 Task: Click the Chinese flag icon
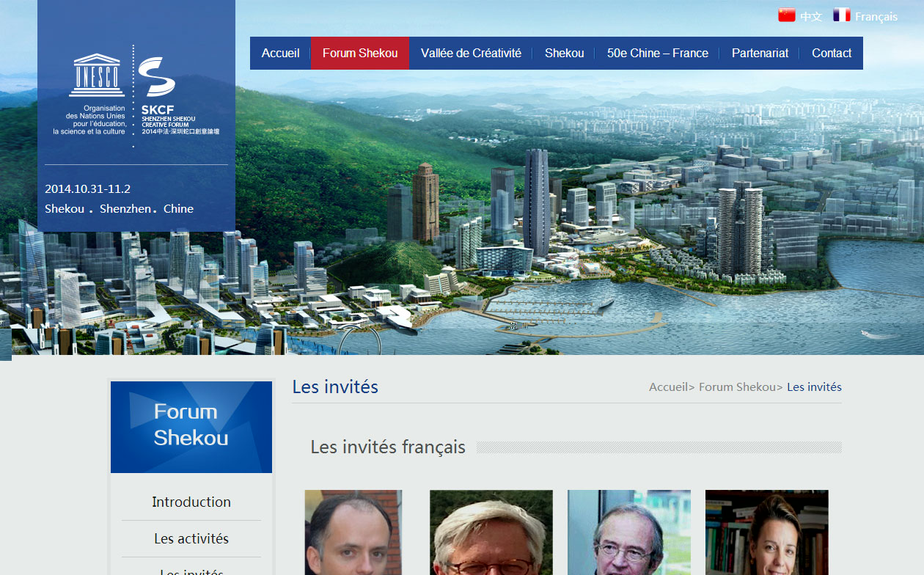pyautogui.click(x=786, y=15)
